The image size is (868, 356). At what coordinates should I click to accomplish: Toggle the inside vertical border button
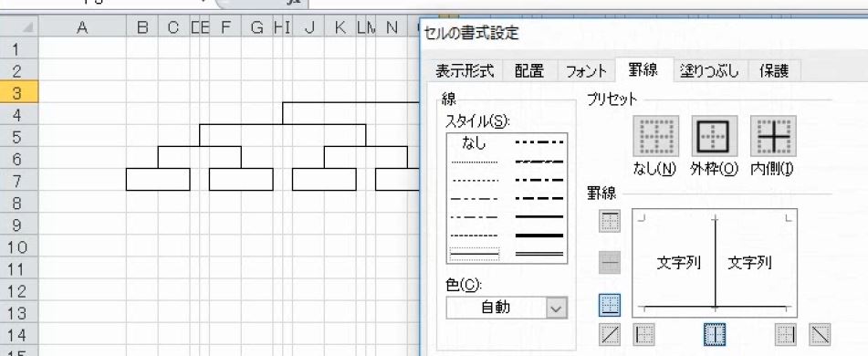click(x=715, y=334)
